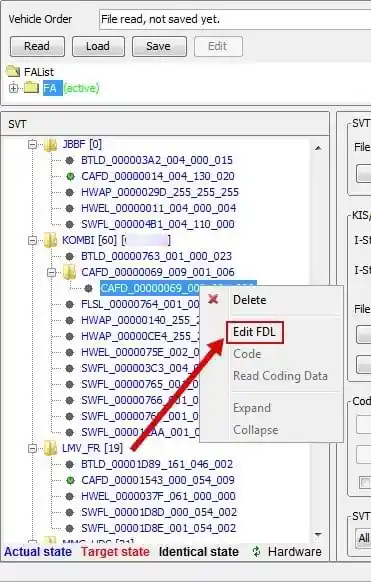Click the Load button

(x=98, y=46)
